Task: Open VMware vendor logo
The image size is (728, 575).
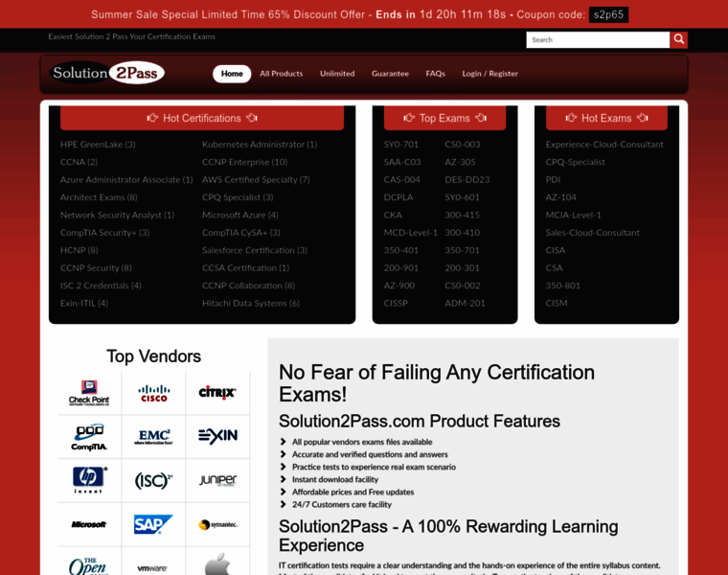Action: tap(152, 568)
